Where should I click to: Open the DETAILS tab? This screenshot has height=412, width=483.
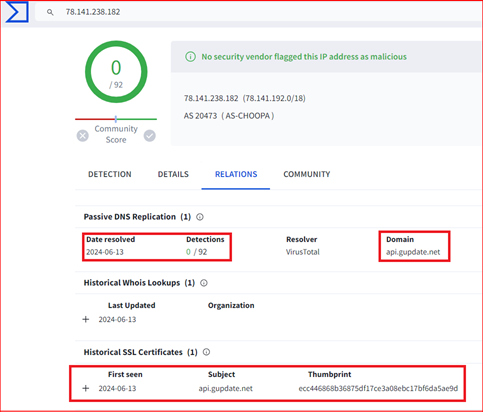click(x=173, y=174)
